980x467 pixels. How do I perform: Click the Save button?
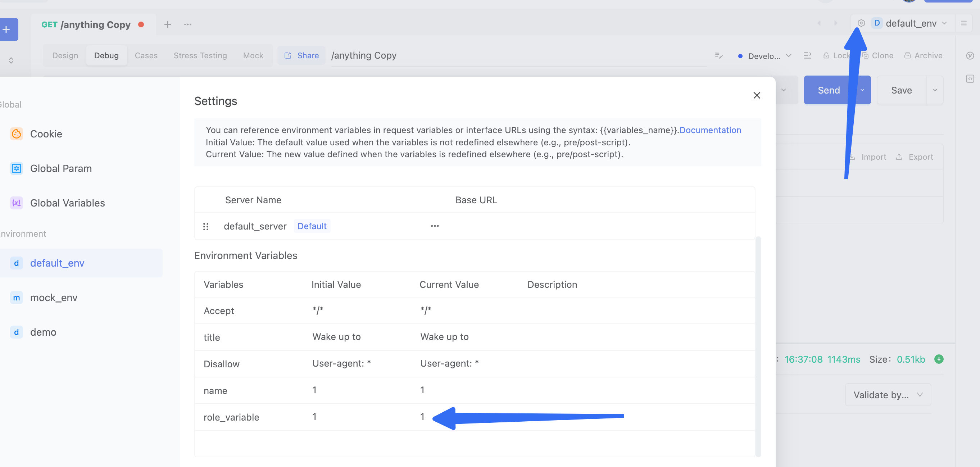tap(901, 90)
